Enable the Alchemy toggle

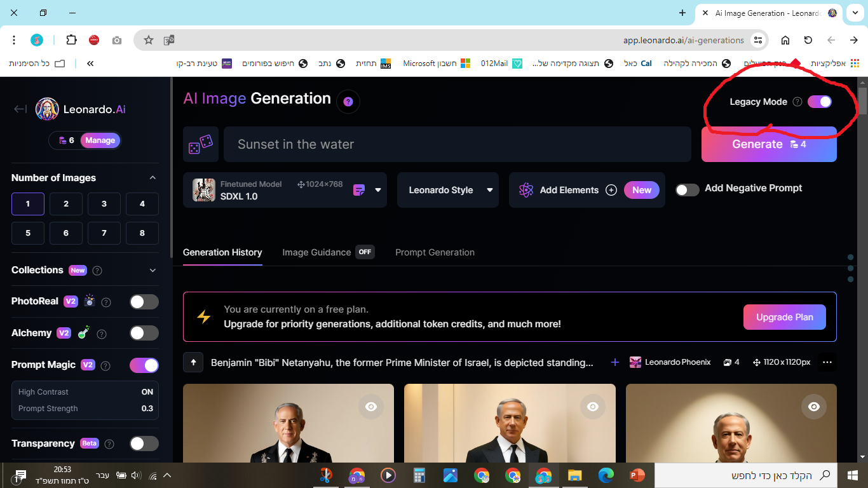click(x=144, y=333)
